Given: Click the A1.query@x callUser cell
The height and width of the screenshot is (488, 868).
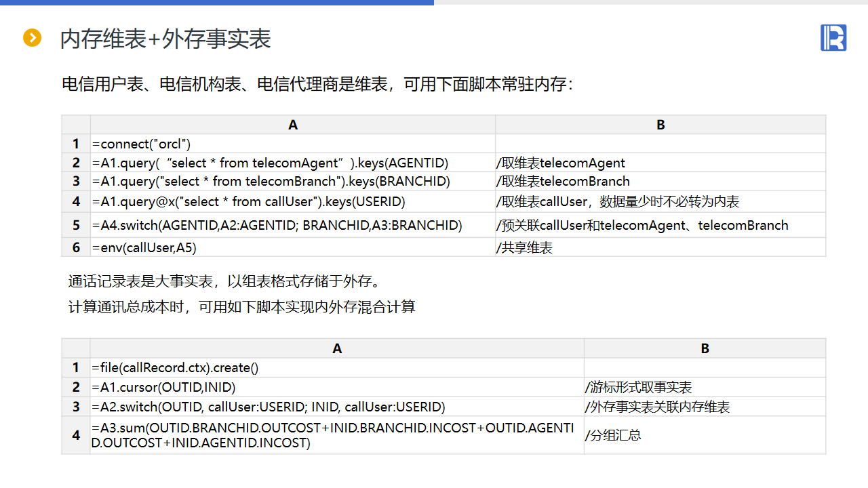Looking at the screenshot, I should pyautogui.click(x=293, y=201).
